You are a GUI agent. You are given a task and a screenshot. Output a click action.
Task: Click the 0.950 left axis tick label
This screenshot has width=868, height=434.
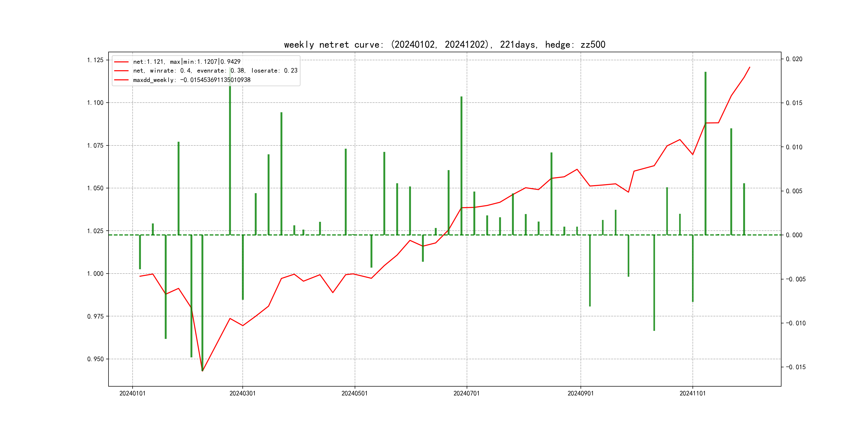click(95, 359)
